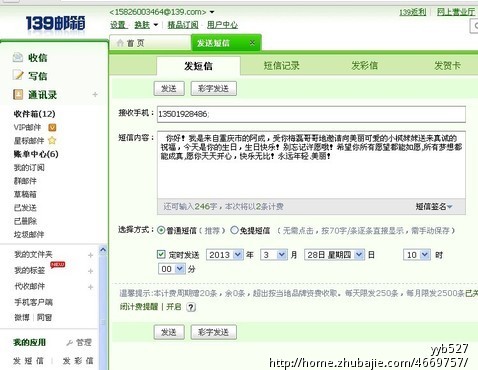Click the sidebar scroll up arrow
Image resolution: width=478 pixels, height=370 pixels.
(x=103, y=249)
